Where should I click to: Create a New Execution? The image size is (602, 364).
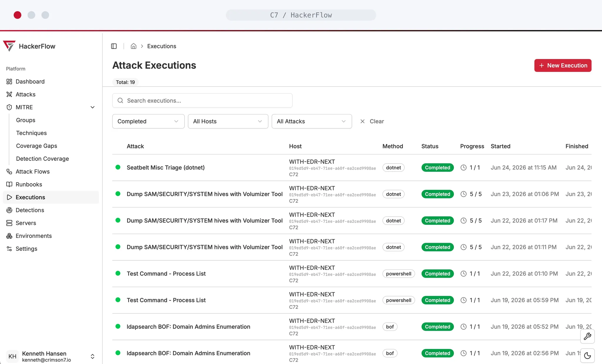(563, 65)
